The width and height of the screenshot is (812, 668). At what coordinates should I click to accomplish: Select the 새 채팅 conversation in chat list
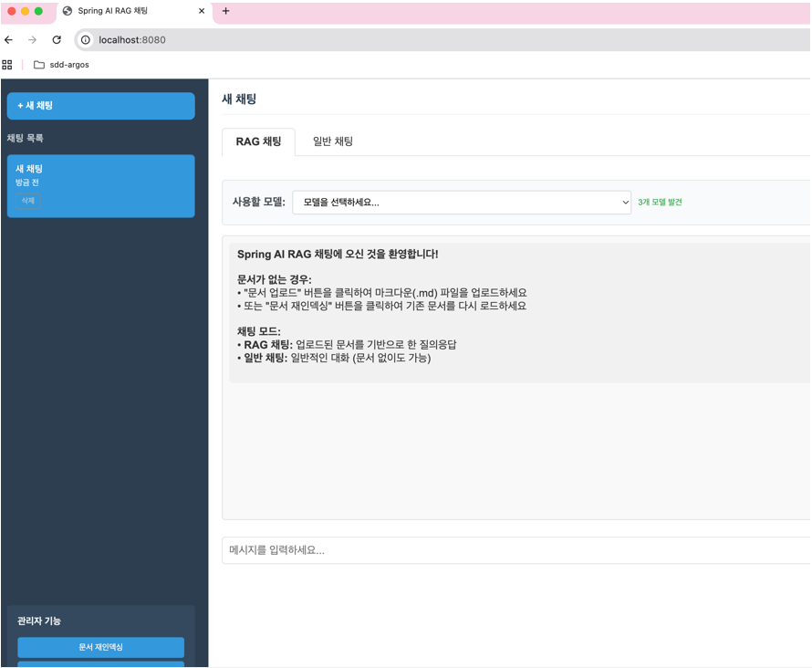(100, 175)
